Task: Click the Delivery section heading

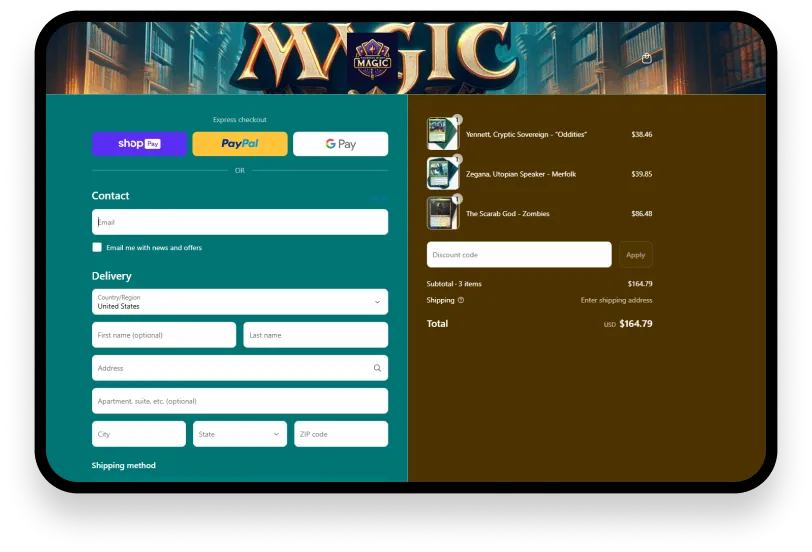Action: (x=111, y=276)
